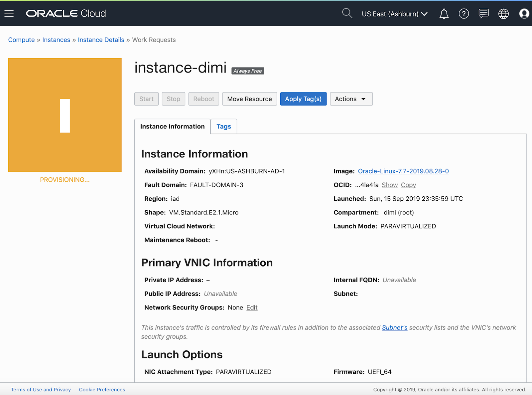This screenshot has width=532, height=395.
Task: Open the US East (Ashburn) region selector
Action: (390, 14)
